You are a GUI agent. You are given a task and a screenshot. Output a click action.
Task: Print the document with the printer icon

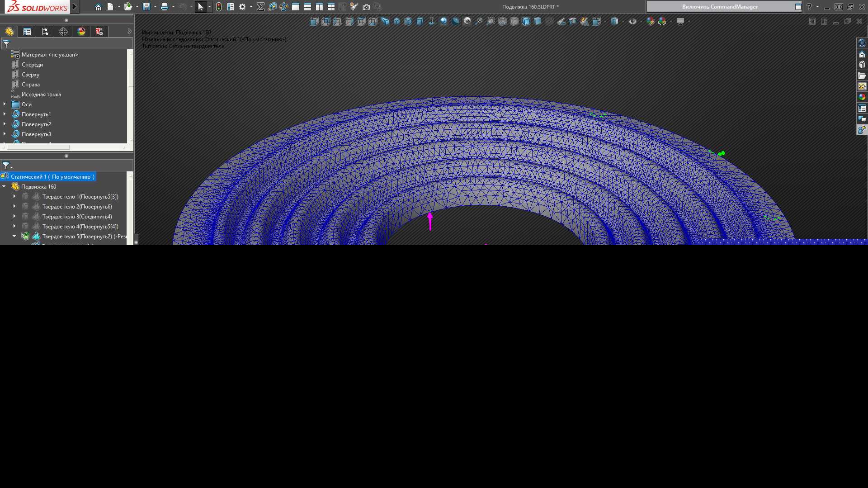tap(165, 7)
